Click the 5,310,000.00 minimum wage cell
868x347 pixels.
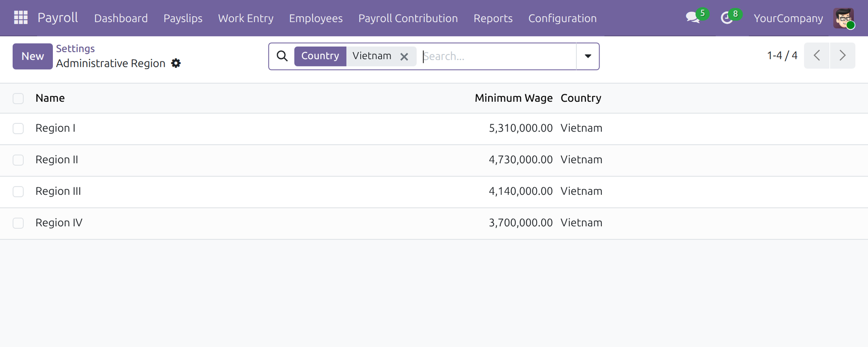pos(521,128)
